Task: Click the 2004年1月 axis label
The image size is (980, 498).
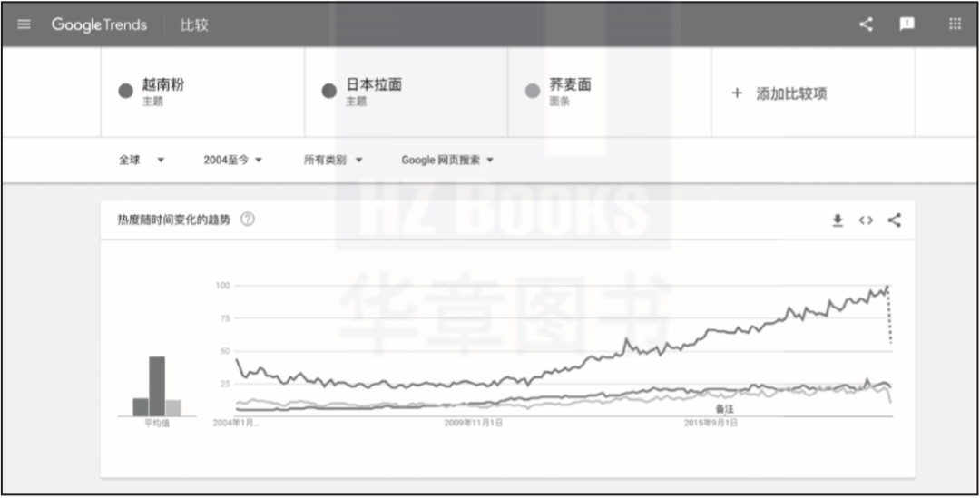Action: pyautogui.click(x=236, y=423)
